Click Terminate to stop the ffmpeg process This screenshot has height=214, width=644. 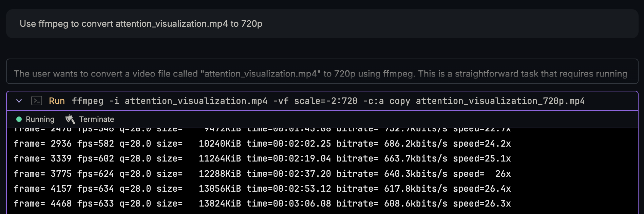pos(96,119)
